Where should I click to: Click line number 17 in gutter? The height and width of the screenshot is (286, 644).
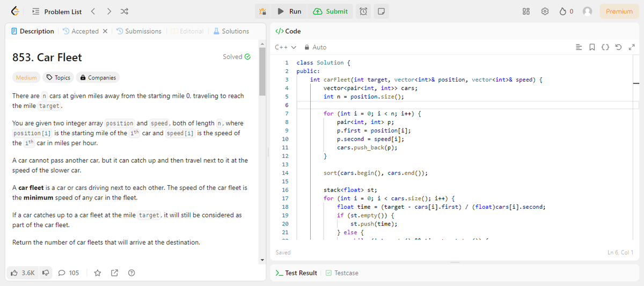(x=285, y=199)
